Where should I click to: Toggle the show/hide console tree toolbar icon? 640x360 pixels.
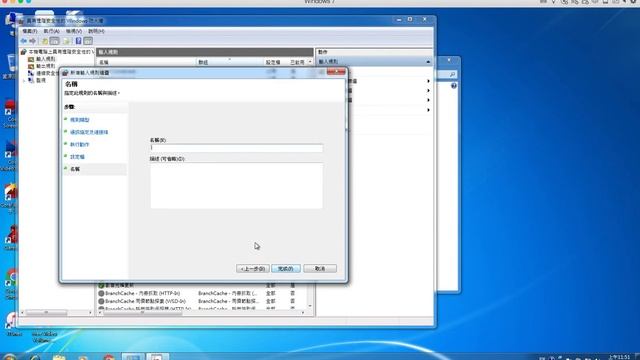54,41
